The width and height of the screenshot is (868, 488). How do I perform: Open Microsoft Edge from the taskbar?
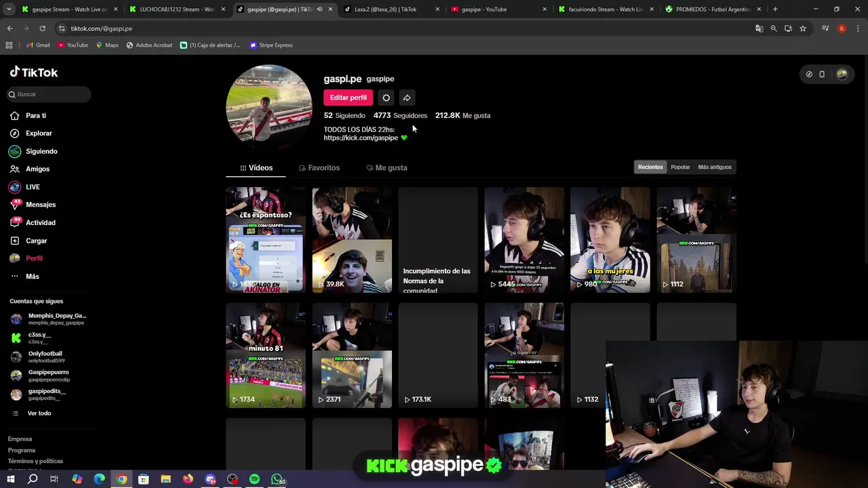tap(99, 479)
